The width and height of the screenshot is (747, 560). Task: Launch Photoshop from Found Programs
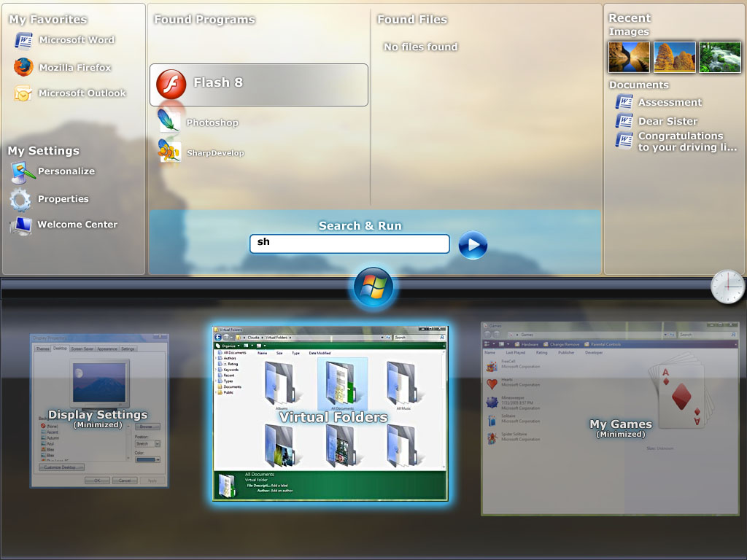(x=198, y=122)
